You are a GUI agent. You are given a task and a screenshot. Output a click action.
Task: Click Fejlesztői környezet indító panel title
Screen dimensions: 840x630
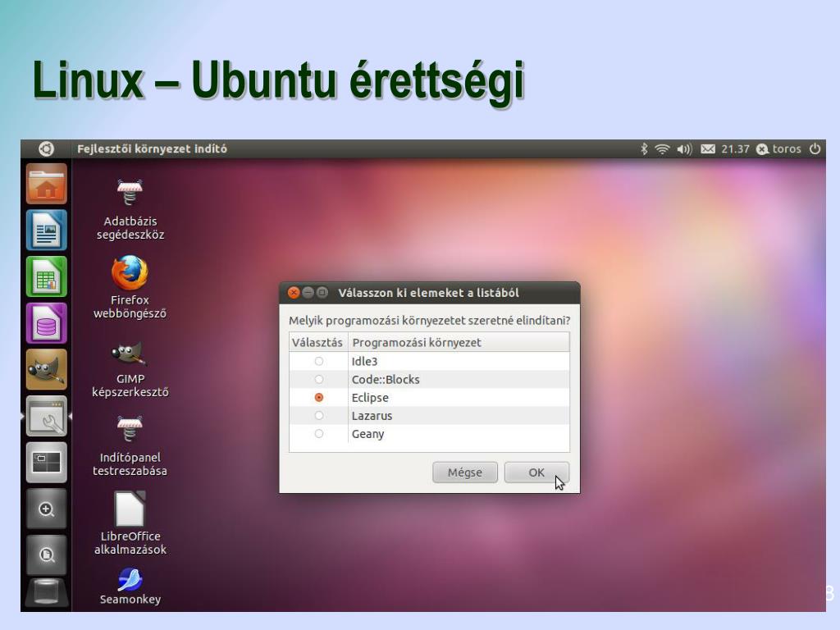(x=152, y=149)
